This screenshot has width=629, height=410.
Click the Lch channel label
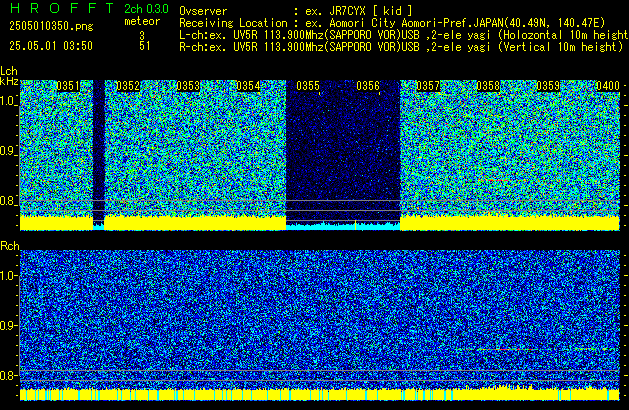(9, 71)
